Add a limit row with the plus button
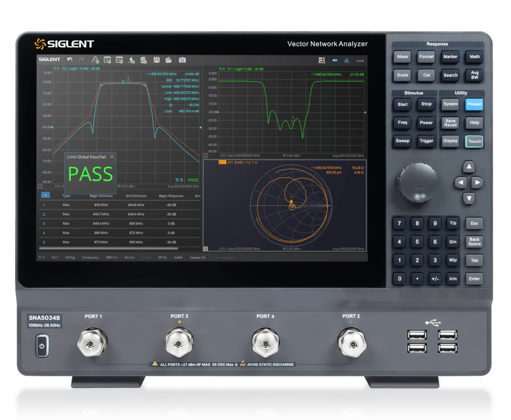This screenshot has height=420, width=511. tap(45, 195)
